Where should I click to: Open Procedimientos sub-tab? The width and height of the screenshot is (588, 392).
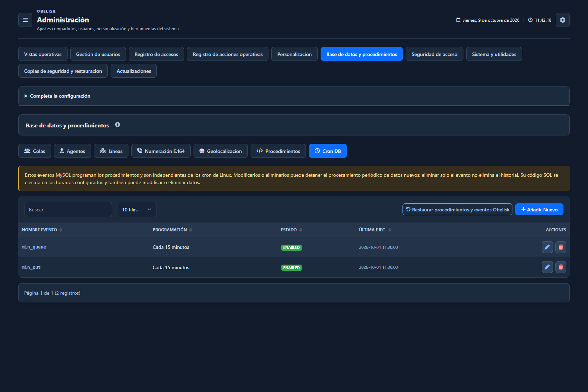coord(278,151)
